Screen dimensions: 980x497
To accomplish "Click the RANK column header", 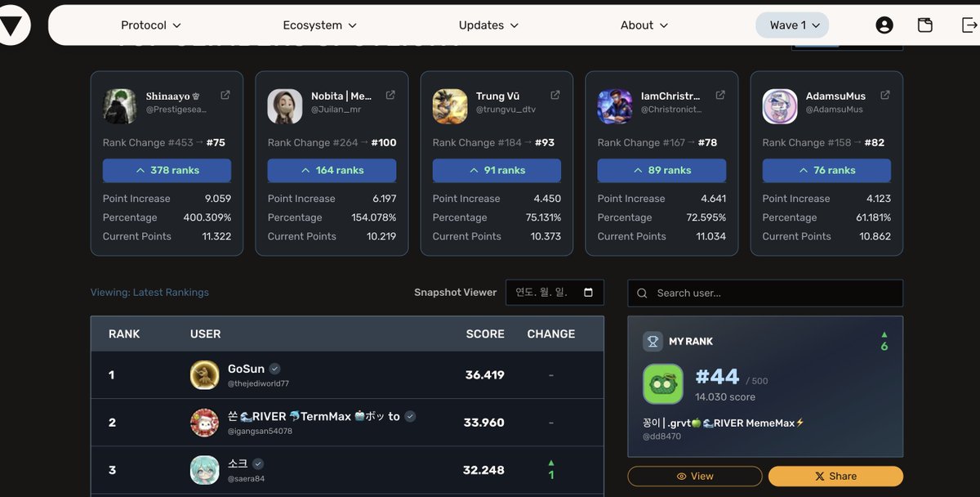I will pos(124,334).
